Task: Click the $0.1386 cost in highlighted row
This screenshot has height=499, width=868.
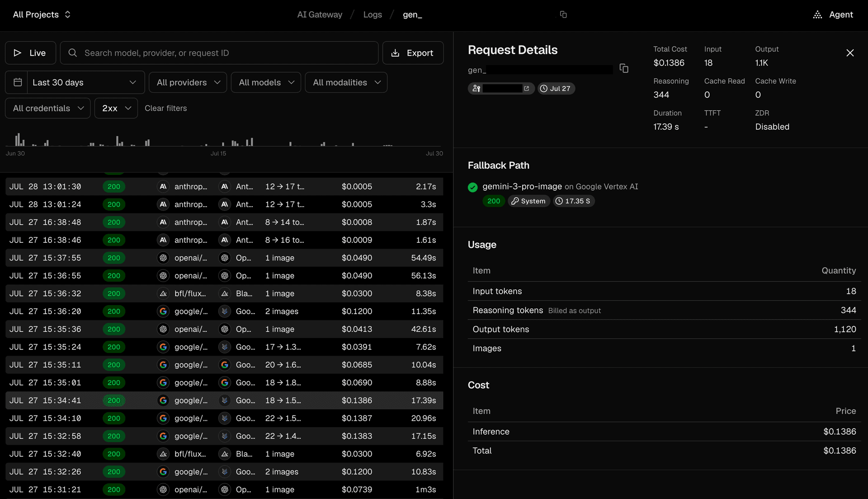Action: tap(357, 400)
